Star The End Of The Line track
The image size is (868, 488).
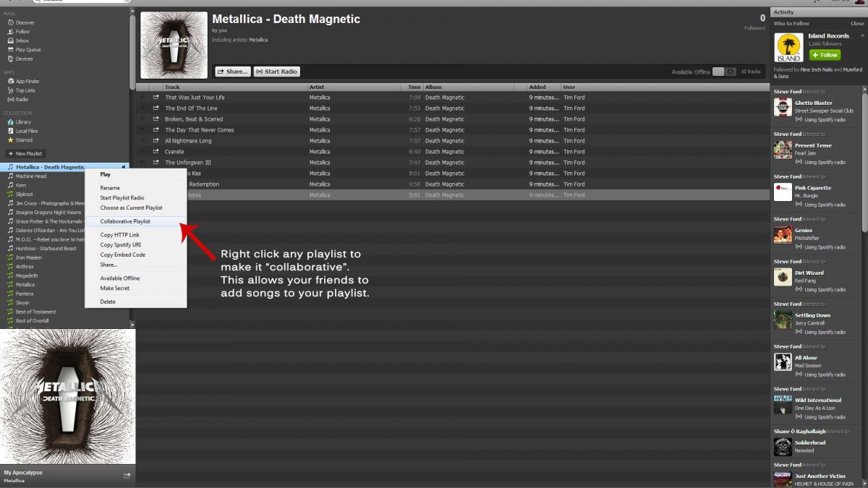142,108
